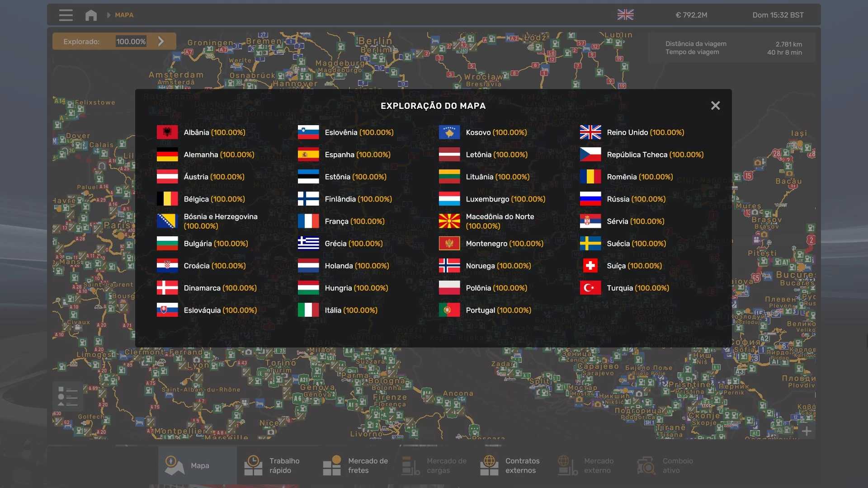Zoom in with the plus icon
Screen dimensions: 868x488
[807, 431]
